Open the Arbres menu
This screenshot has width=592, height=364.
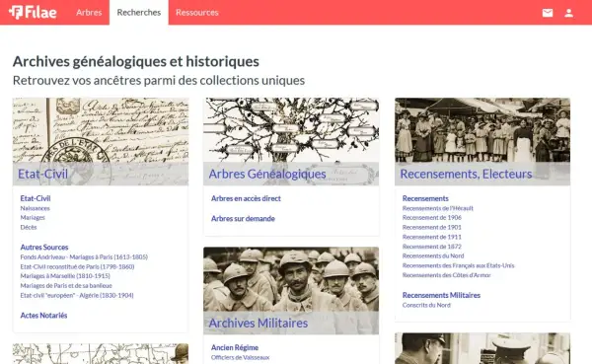pos(89,13)
